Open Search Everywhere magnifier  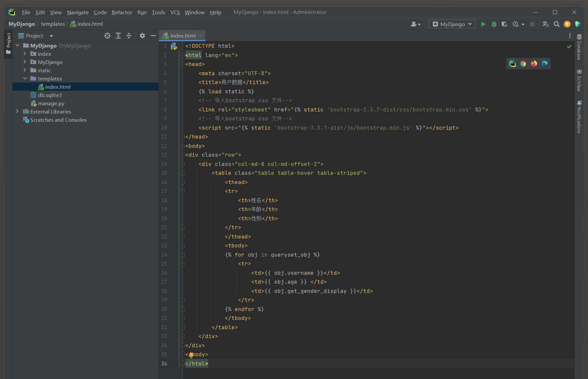click(x=556, y=24)
